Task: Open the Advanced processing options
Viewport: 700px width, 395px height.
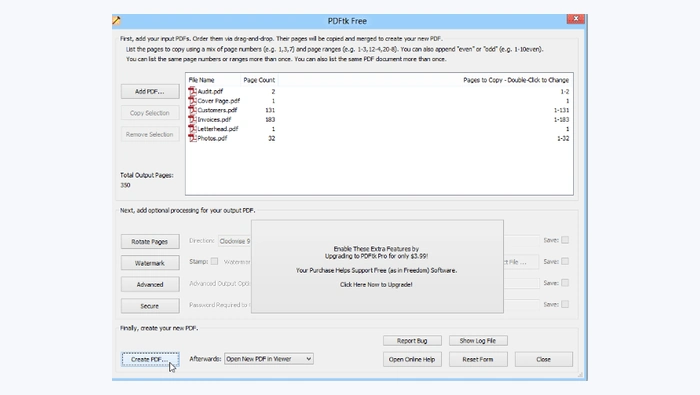Action: coord(150,284)
